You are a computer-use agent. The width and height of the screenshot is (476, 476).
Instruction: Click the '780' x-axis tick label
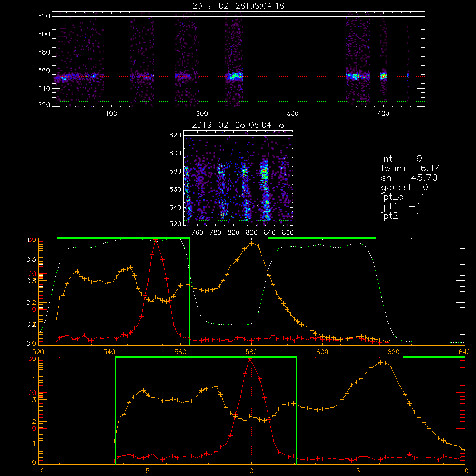[x=216, y=233]
